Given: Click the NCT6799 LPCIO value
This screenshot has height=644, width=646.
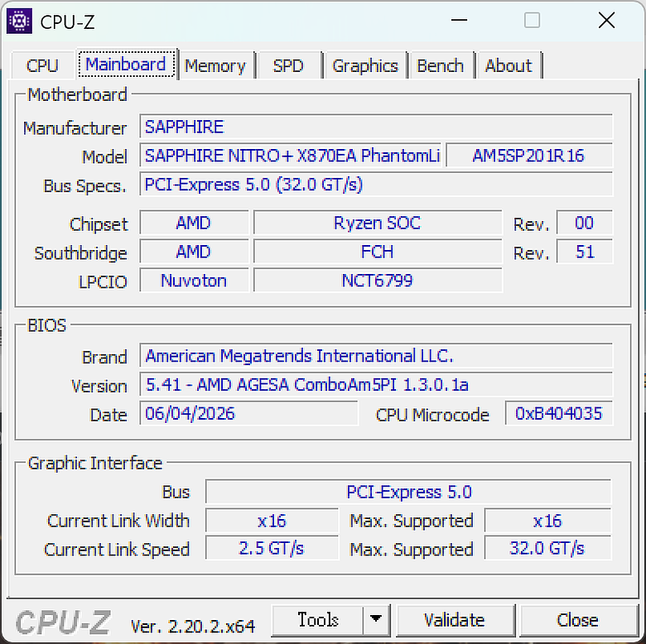Looking at the screenshot, I should point(378,281).
